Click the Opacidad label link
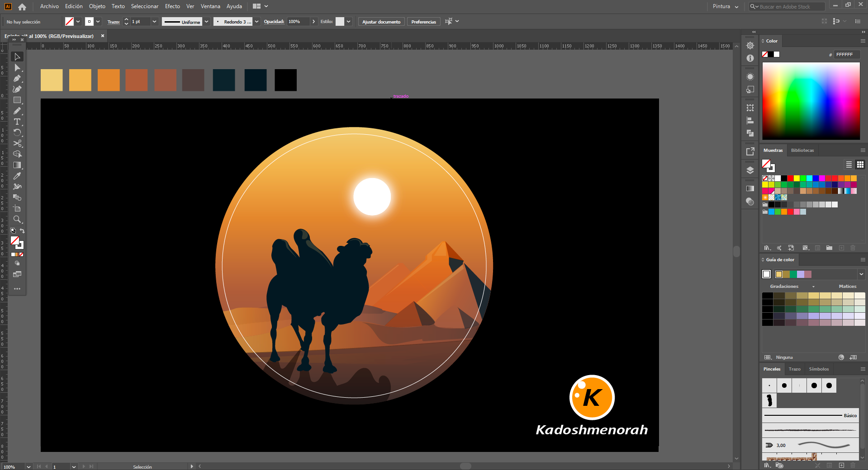The height and width of the screenshot is (470, 868). pyautogui.click(x=274, y=22)
